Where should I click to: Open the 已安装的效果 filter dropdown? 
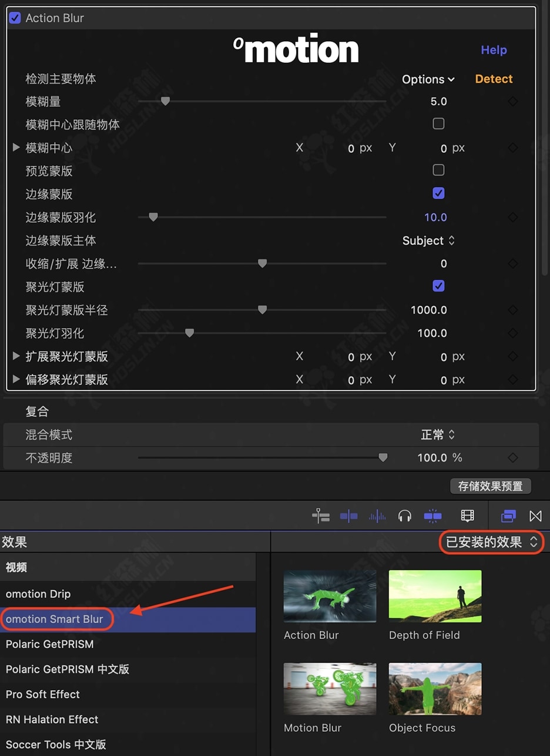492,542
